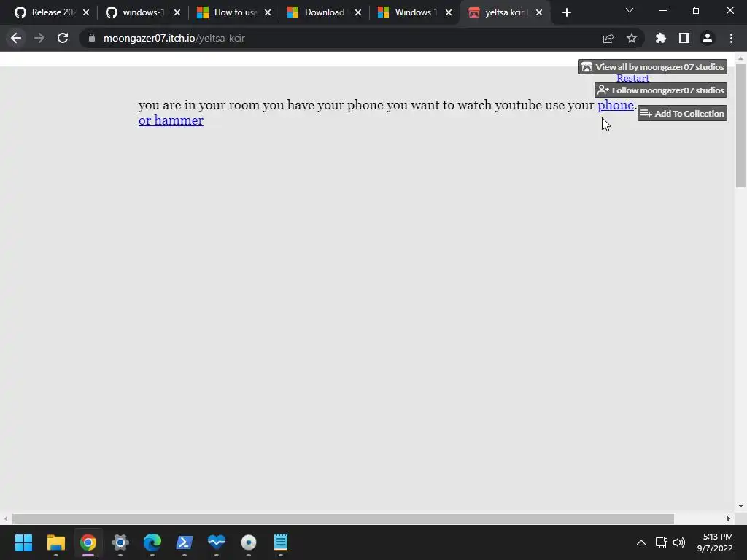
Task: Open the Chrome profile icon
Action: 707,38
